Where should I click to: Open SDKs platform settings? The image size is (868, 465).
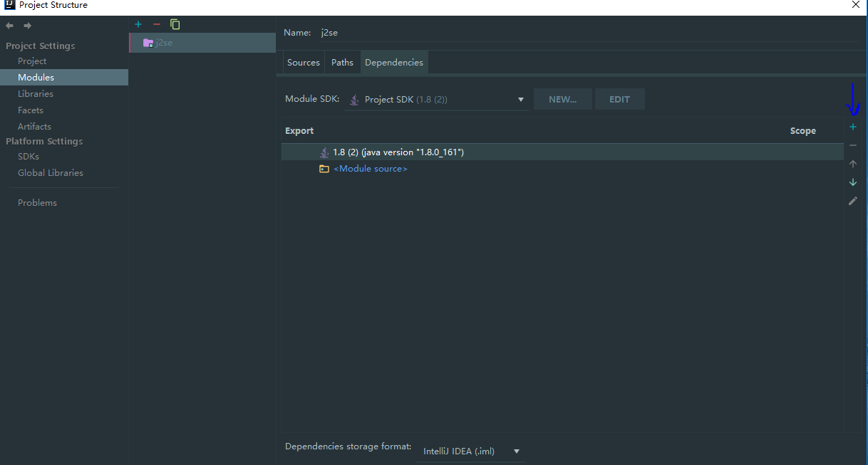pos(29,157)
